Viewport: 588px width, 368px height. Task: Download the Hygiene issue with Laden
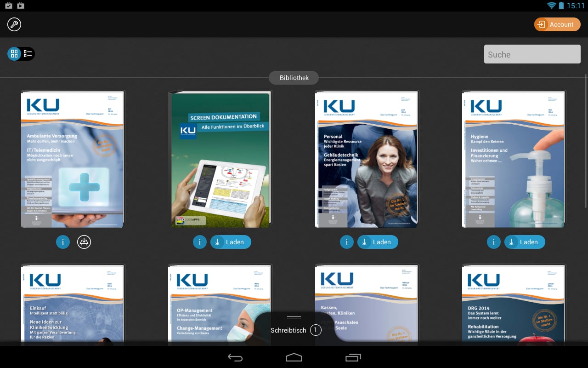[x=525, y=242]
